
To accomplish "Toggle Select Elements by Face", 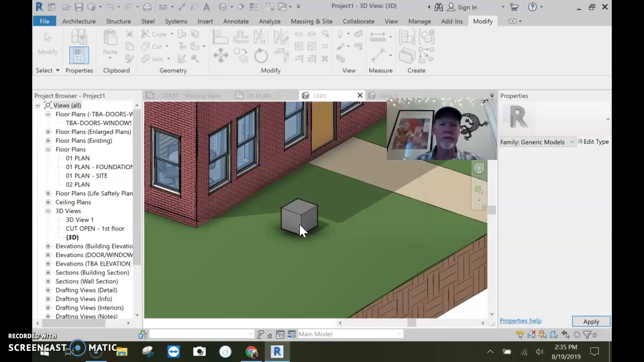I will tap(554, 334).
